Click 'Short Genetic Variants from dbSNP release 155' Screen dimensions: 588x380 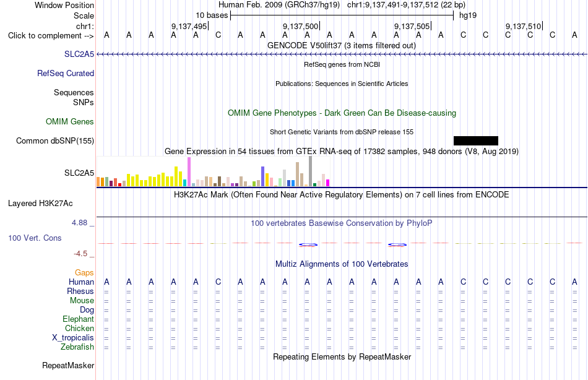click(x=342, y=132)
